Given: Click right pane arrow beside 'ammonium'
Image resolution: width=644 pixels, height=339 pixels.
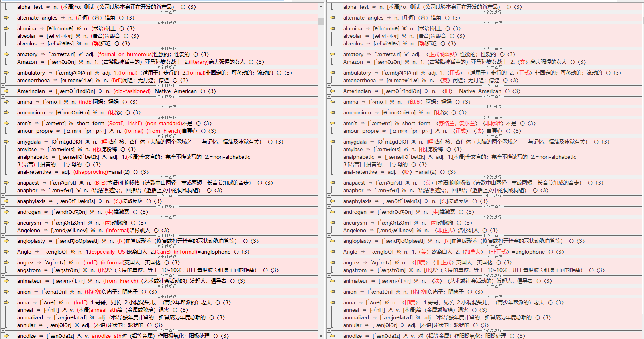Looking at the screenshot, I should tap(332, 112).
